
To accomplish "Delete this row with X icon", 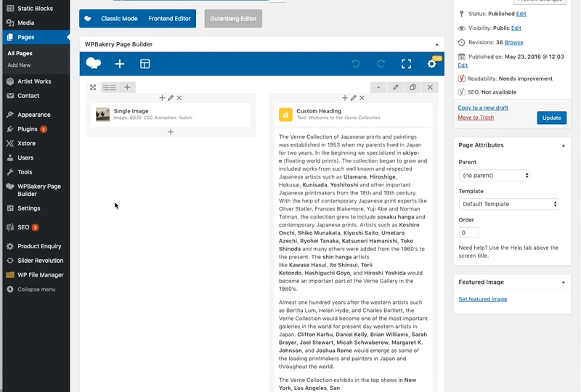I will point(430,87).
